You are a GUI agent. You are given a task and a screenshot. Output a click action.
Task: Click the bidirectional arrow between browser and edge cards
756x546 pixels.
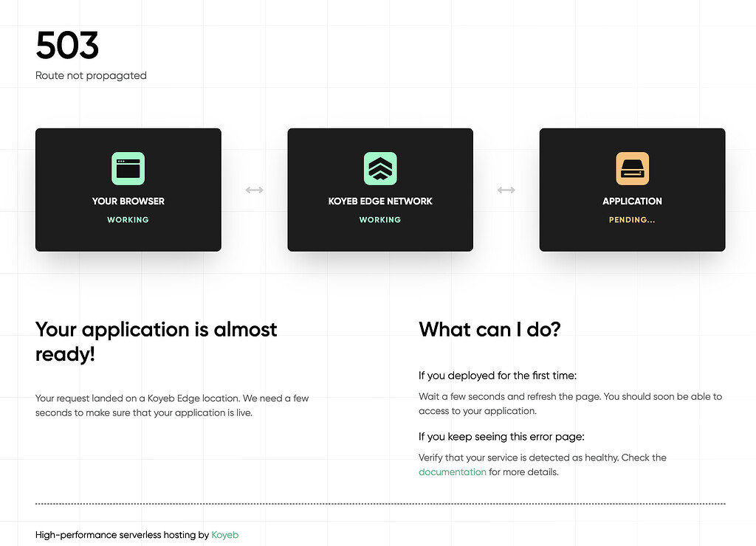254,190
